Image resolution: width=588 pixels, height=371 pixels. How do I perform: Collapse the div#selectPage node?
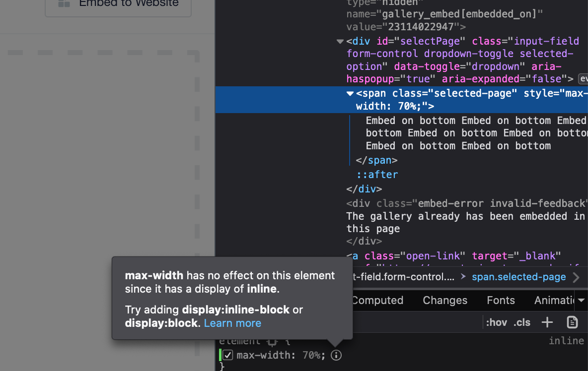point(340,41)
